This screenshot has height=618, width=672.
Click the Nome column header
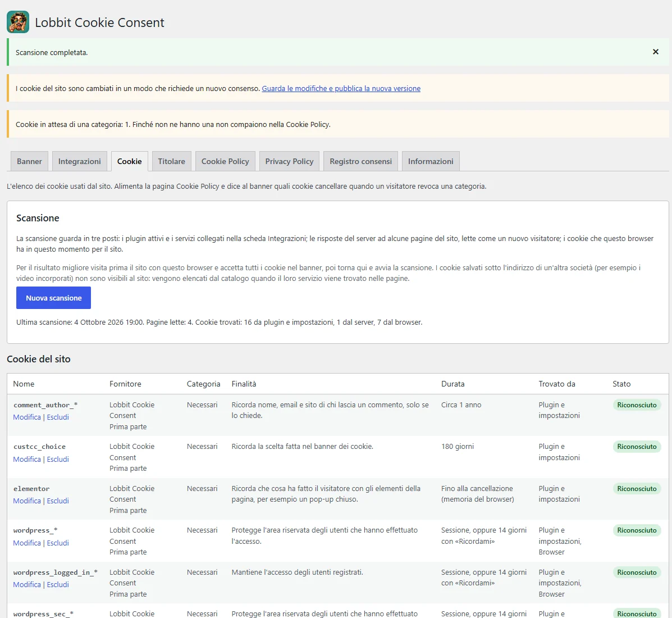pos(24,384)
